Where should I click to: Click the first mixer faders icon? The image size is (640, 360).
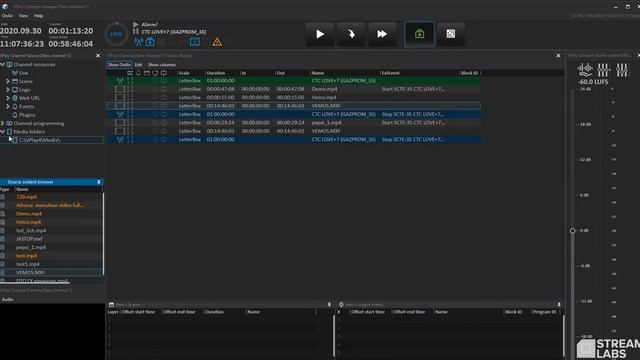604,70
